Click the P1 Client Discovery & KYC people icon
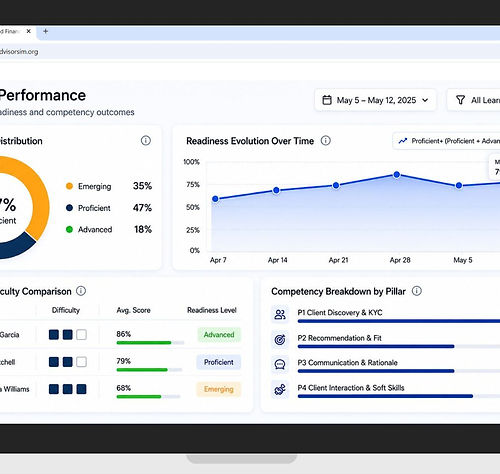This screenshot has width=500, height=474. (280, 314)
